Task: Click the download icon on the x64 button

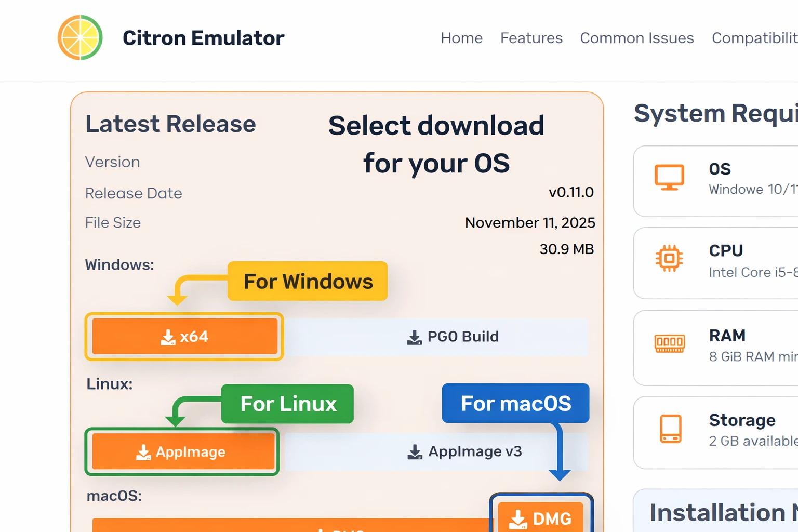Action: pos(167,337)
